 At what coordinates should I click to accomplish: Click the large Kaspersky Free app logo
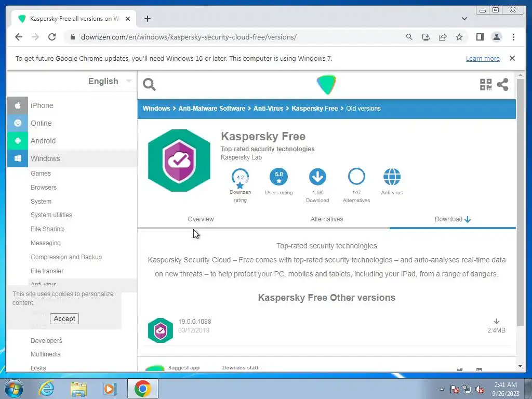pyautogui.click(x=179, y=161)
